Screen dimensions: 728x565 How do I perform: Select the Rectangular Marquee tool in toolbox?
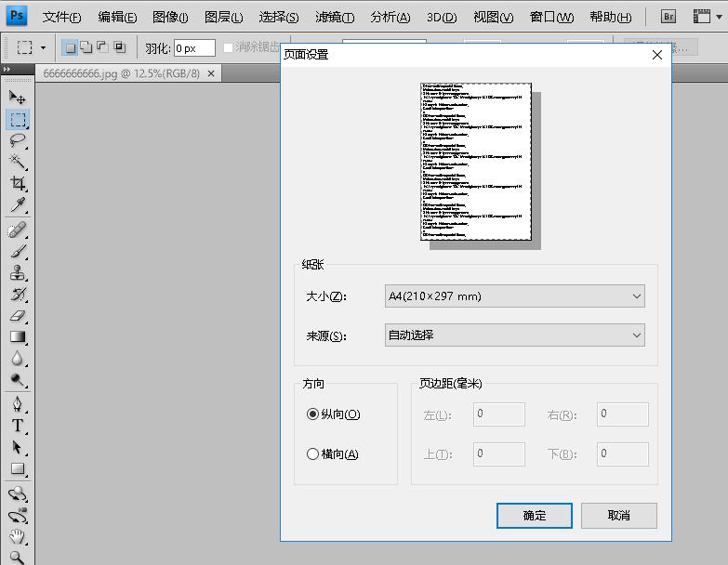tap(18, 119)
